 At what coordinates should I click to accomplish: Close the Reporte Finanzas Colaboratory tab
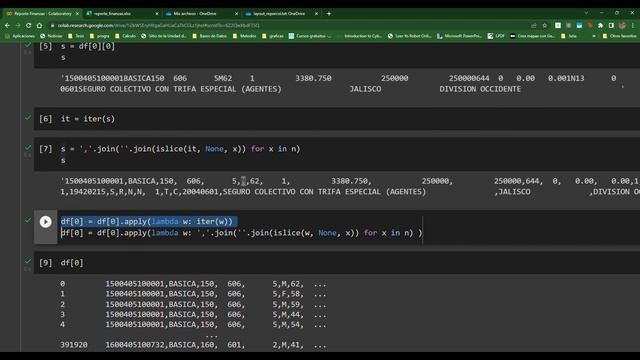[x=77, y=13]
